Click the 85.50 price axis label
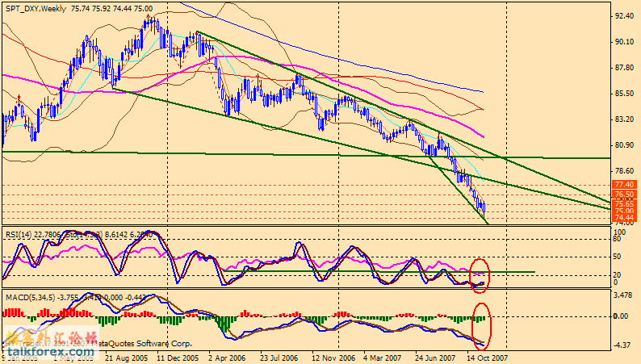 point(624,94)
